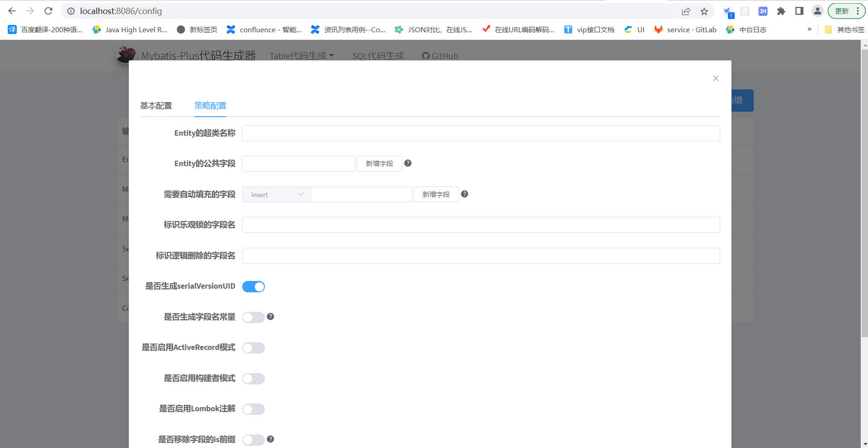The image size is (868, 448).
Task: Show more bookmarks chevron
Action: pos(809,29)
